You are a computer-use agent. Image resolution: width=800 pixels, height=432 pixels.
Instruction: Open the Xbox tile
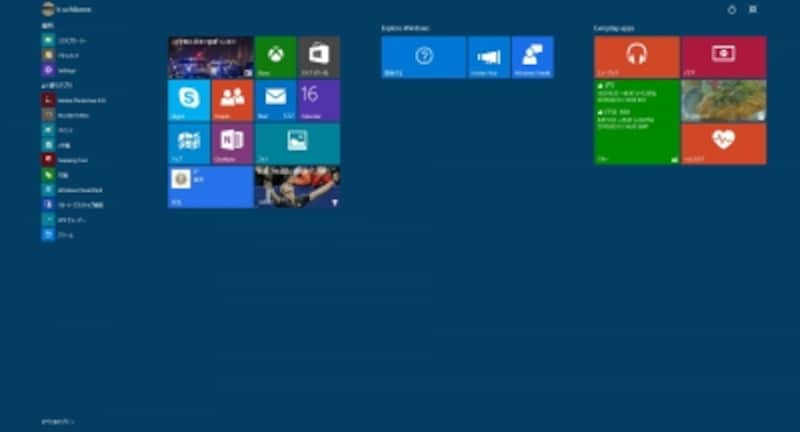point(275,57)
